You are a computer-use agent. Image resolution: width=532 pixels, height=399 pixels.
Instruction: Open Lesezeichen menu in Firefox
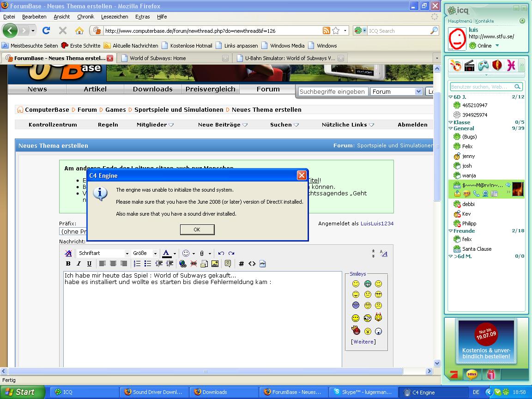[x=115, y=17]
